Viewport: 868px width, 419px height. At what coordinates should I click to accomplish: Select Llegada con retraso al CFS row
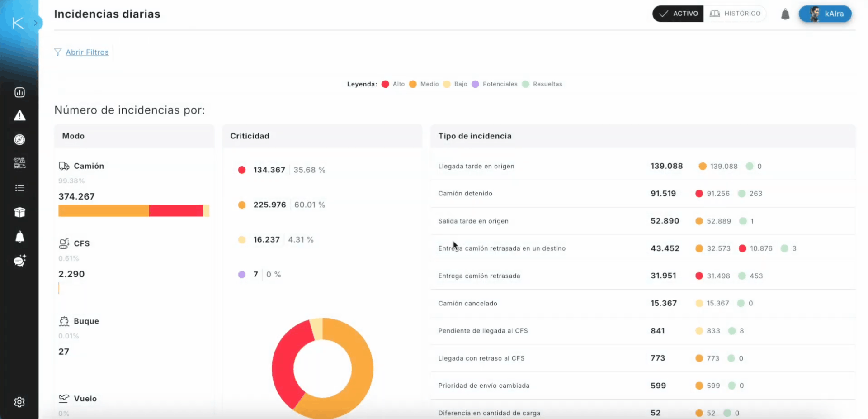tap(643, 358)
